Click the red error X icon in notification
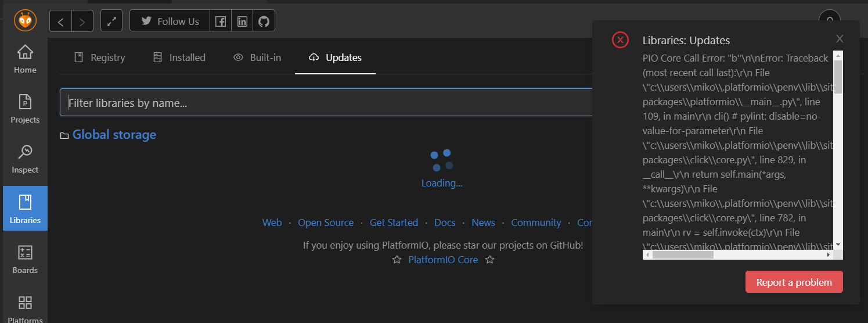This screenshot has height=323, width=868. point(620,40)
